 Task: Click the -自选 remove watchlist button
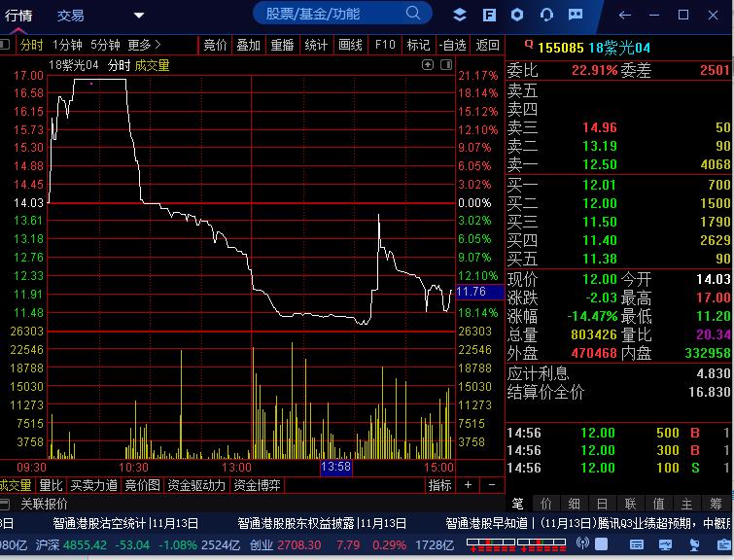452,45
